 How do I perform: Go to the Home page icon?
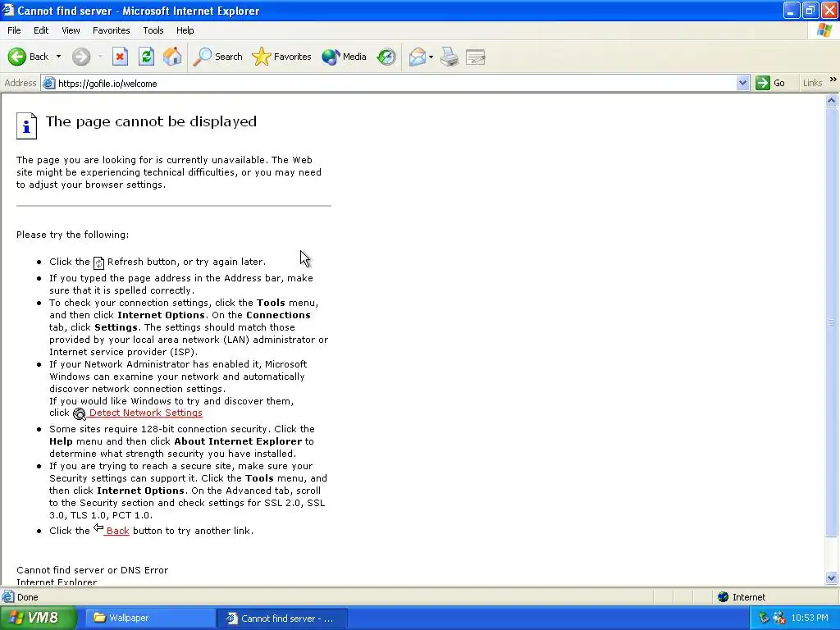pos(172,57)
